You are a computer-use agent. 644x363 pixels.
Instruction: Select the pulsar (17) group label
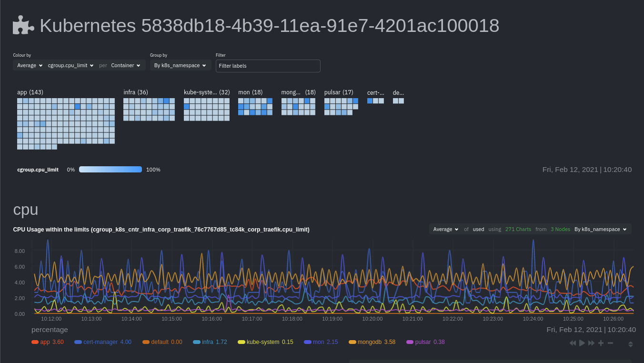(339, 92)
